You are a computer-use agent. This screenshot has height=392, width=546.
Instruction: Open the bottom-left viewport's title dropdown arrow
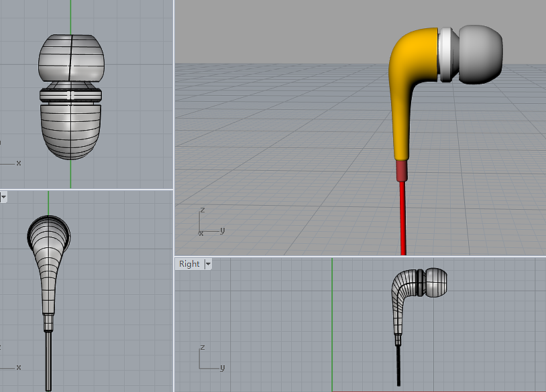point(3,197)
